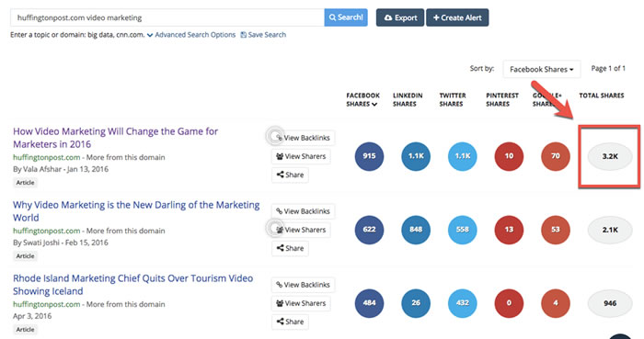
Task: Open article Rhode Island Marketing Chief Quits
Action: point(132,285)
